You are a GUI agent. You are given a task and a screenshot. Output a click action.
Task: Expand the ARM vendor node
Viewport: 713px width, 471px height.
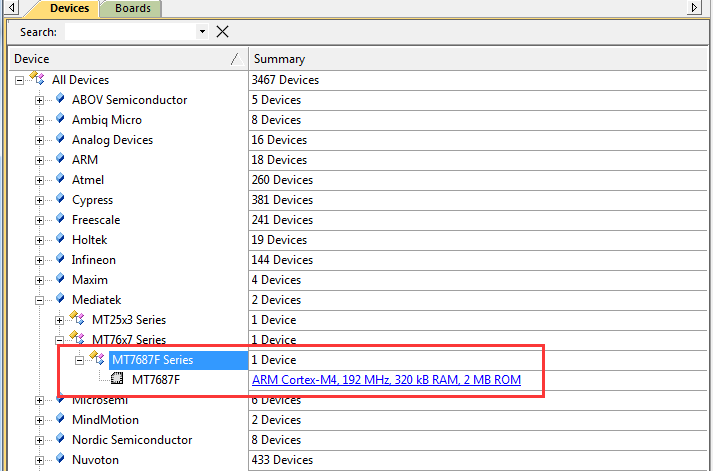(x=40, y=161)
